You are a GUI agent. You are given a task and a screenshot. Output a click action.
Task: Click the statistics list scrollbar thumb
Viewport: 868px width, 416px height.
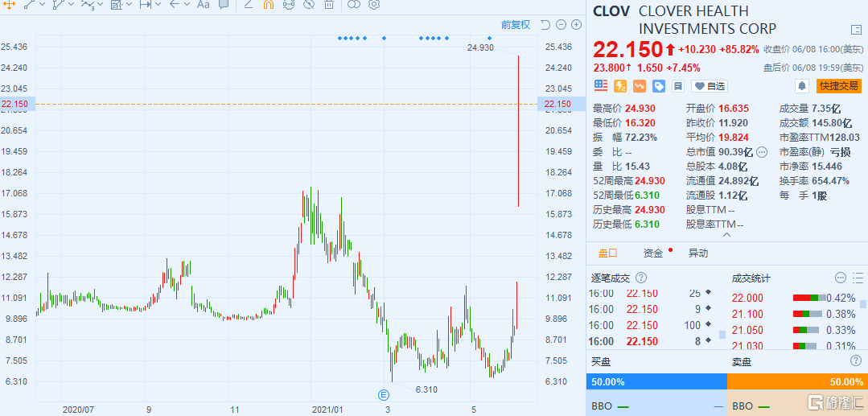click(862, 303)
